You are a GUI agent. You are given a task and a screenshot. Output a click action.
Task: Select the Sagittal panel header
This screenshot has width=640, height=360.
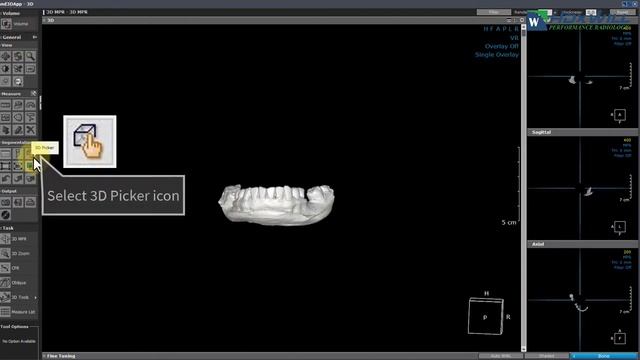(x=583, y=132)
